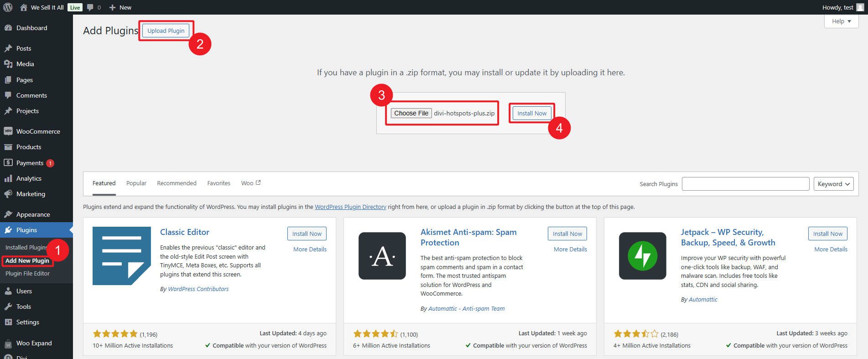
Task: Click the WordPress Contributors author link
Action: coord(198,289)
